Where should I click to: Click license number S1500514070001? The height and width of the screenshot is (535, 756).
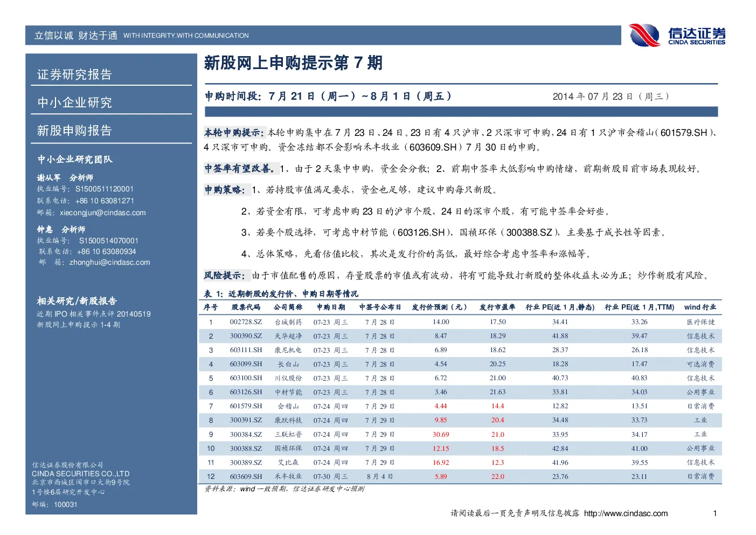(109, 241)
